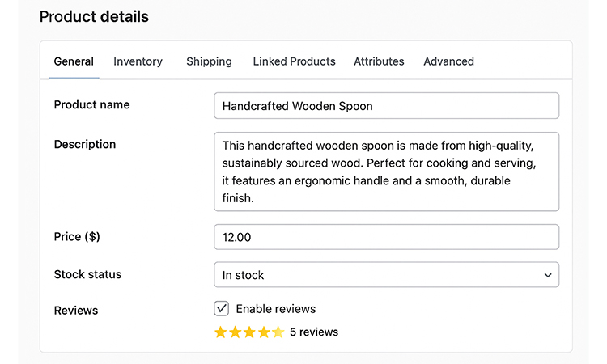Click the Product name input field
This screenshot has height=364, width=607.
click(x=386, y=106)
